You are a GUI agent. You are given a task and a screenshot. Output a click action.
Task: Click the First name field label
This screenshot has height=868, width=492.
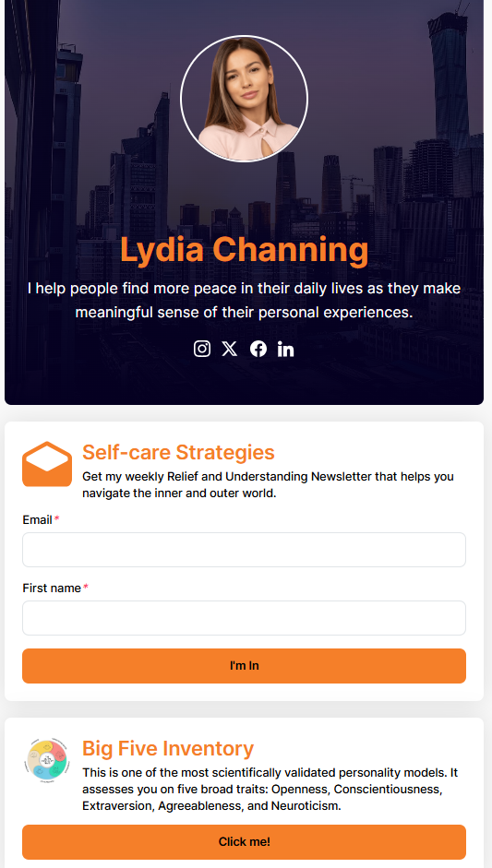tap(52, 588)
